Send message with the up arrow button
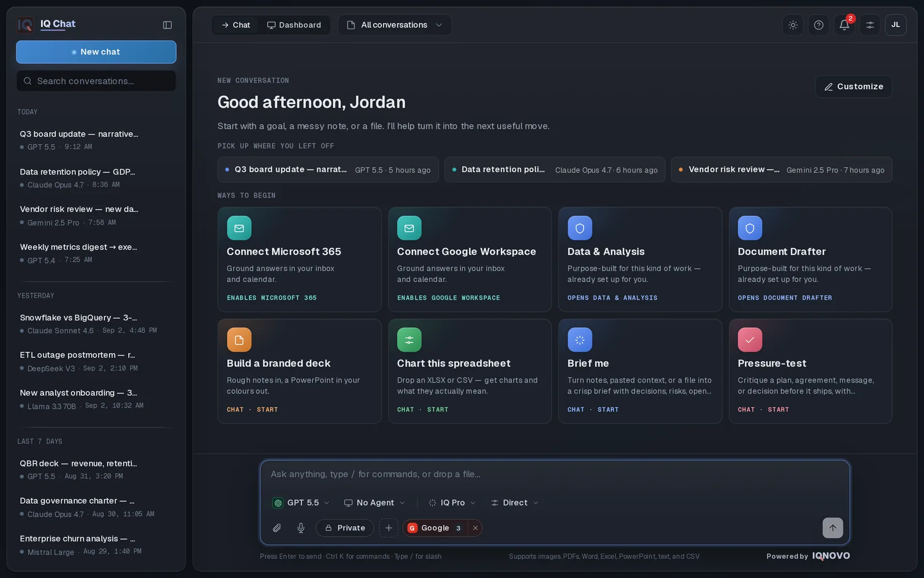The width and height of the screenshot is (924, 578). [833, 528]
